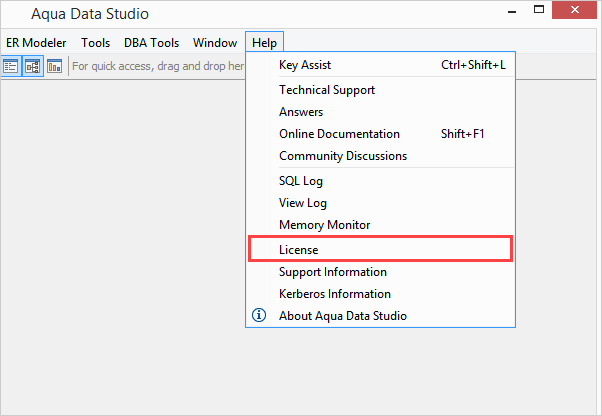Open the SQL Log
602x416 pixels.
pos(301,181)
